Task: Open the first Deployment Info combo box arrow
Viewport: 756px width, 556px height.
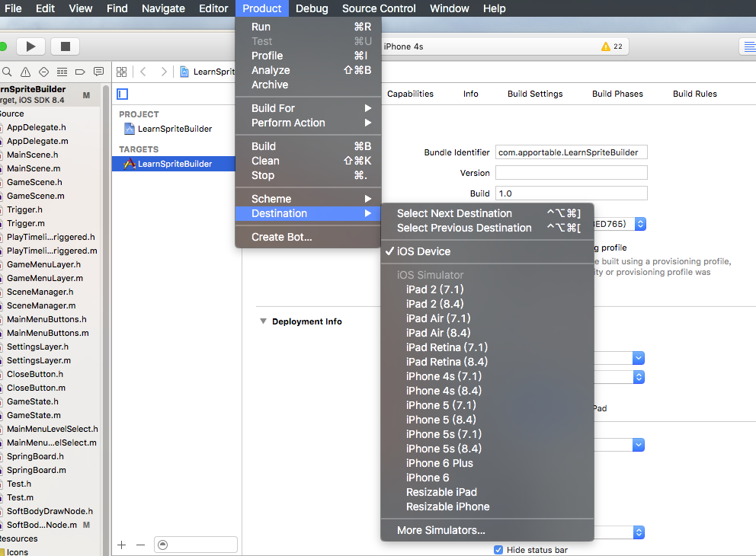Action: point(639,358)
